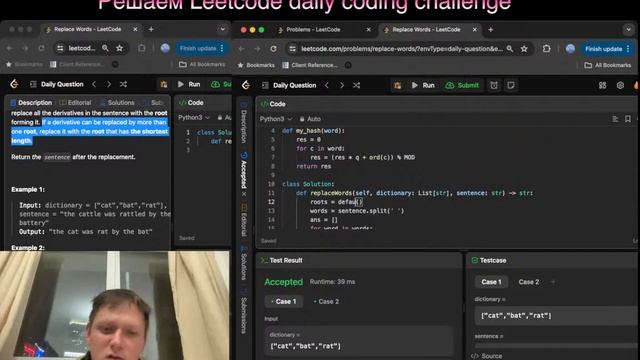Click the Test Result panel header
This screenshot has height=360, width=640.
282,260
